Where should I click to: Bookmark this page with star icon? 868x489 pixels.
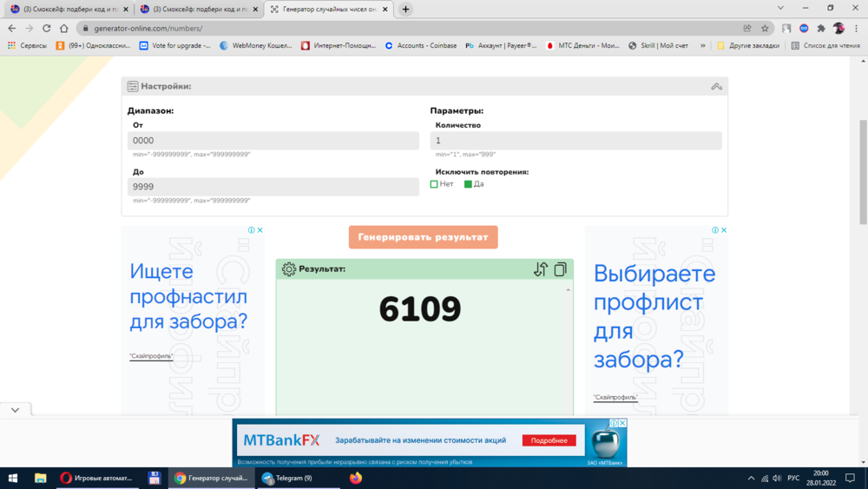[765, 29]
